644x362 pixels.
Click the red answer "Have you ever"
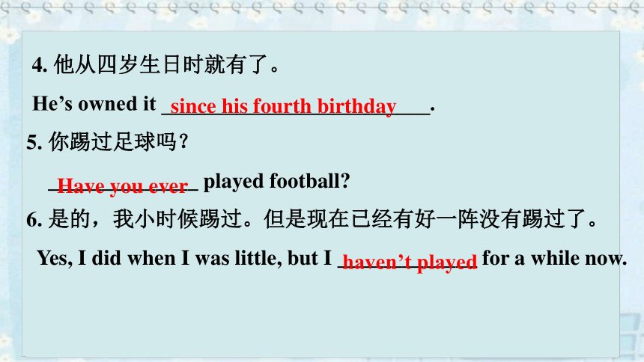pos(122,186)
